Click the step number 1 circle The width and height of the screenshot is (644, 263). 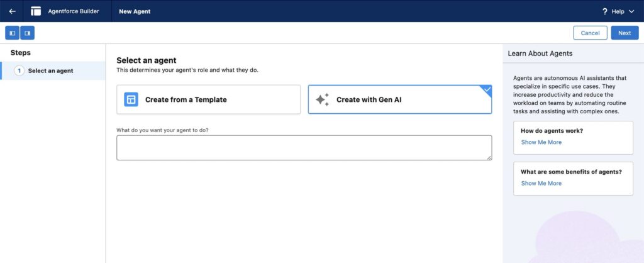tap(19, 70)
